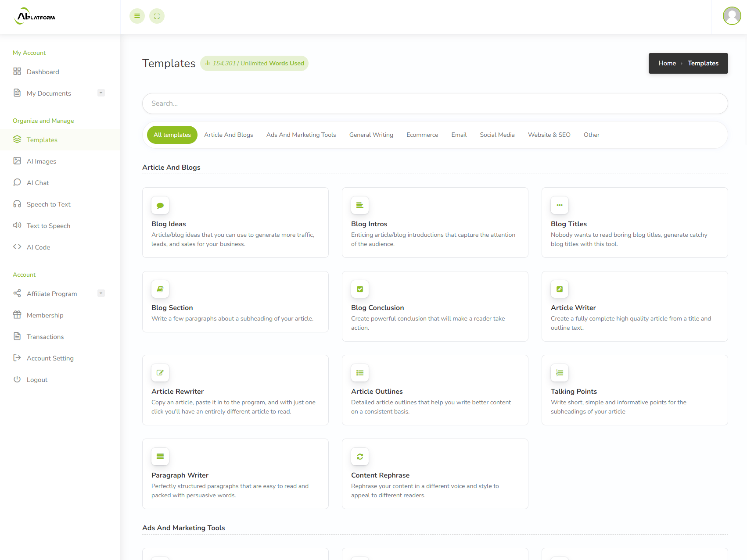Open the user profile avatar

coord(732,16)
